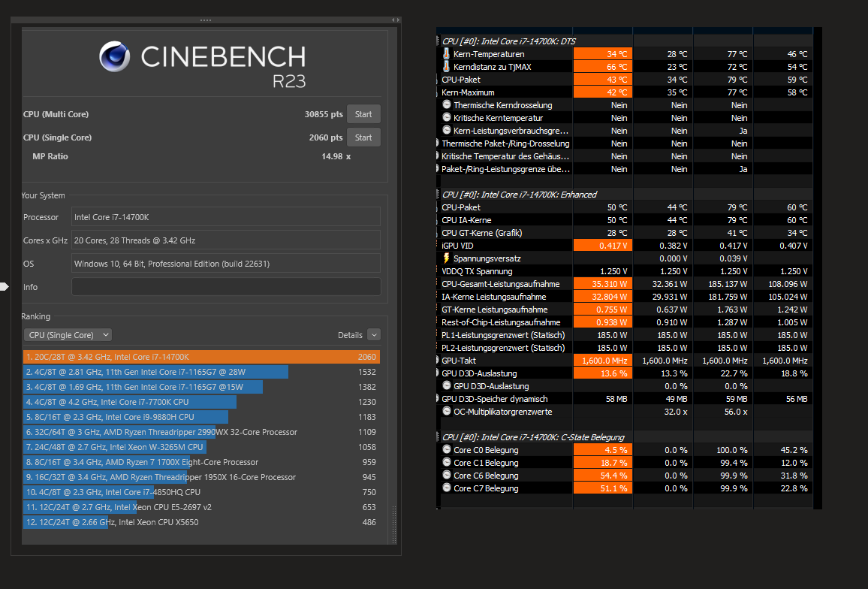Click status icon beside Core C6 Belegung
The height and width of the screenshot is (589, 868).
(446, 475)
